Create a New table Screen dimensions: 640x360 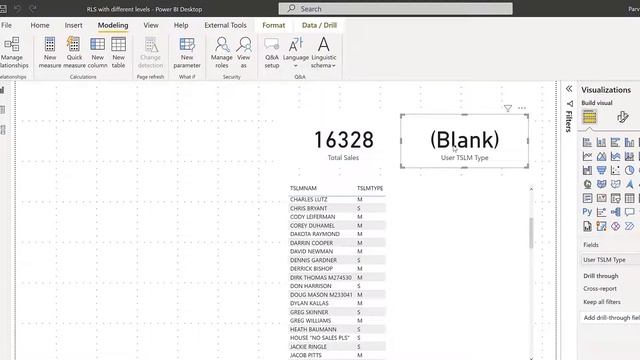coord(118,52)
